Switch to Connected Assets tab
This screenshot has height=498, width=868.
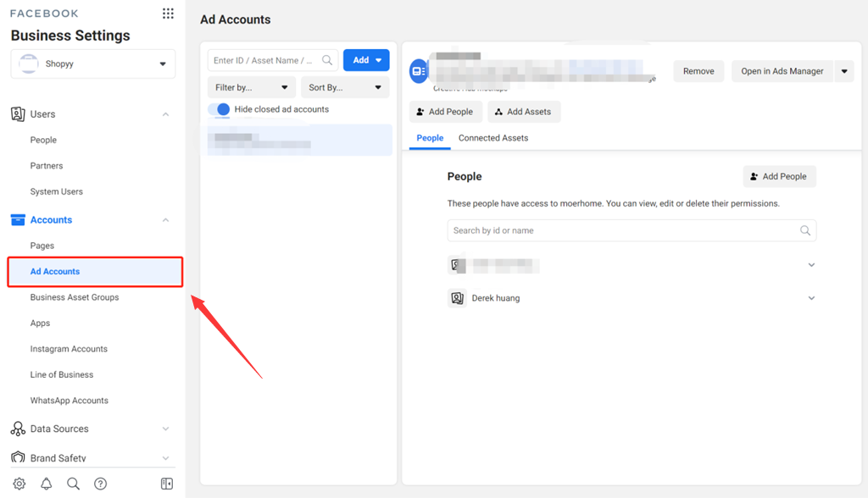[492, 138]
